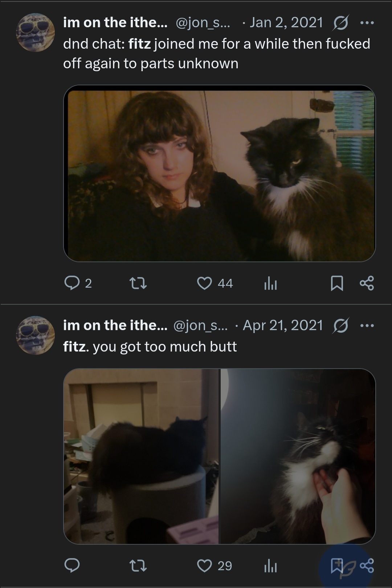This screenshot has height=588, width=392.
Task: Open the profile avatar on first tweet
Action: [35, 33]
